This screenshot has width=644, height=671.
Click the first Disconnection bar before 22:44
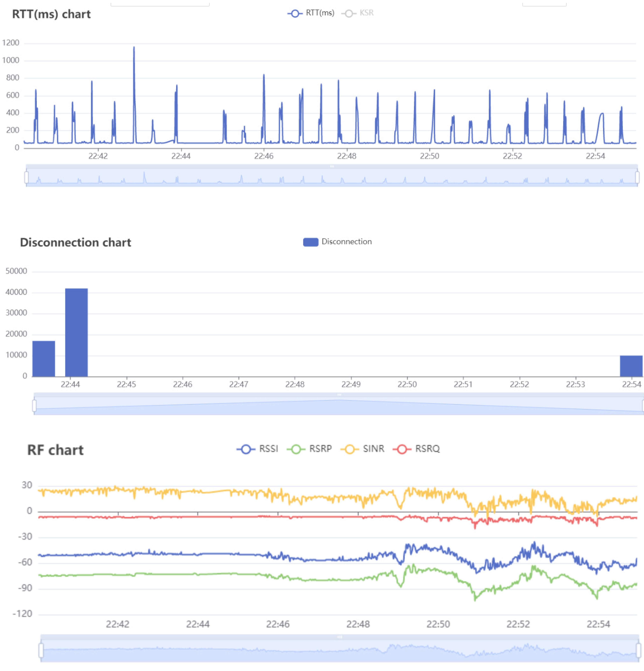[x=44, y=358]
